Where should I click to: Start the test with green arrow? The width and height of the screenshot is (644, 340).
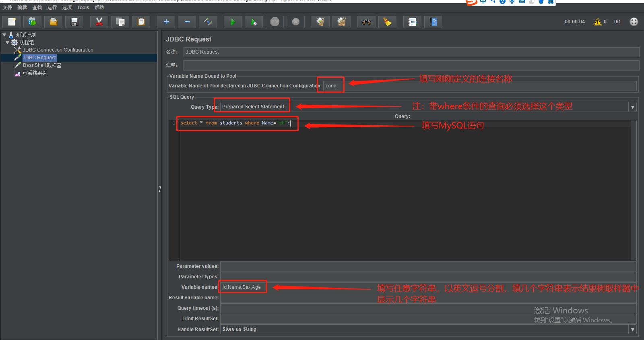pyautogui.click(x=233, y=22)
